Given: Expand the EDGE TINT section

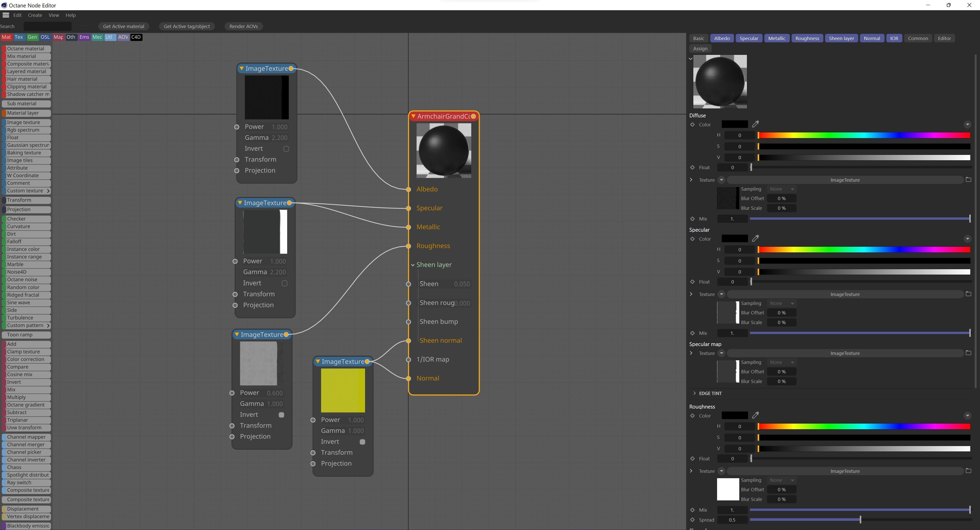Looking at the screenshot, I should coord(694,393).
